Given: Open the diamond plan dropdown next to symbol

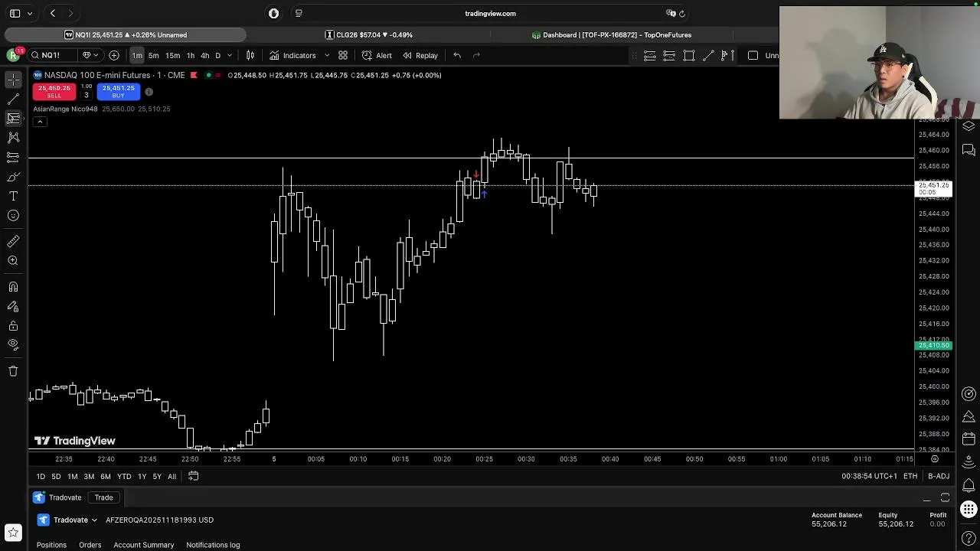Looking at the screenshot, I should click(x=90, y=55).
